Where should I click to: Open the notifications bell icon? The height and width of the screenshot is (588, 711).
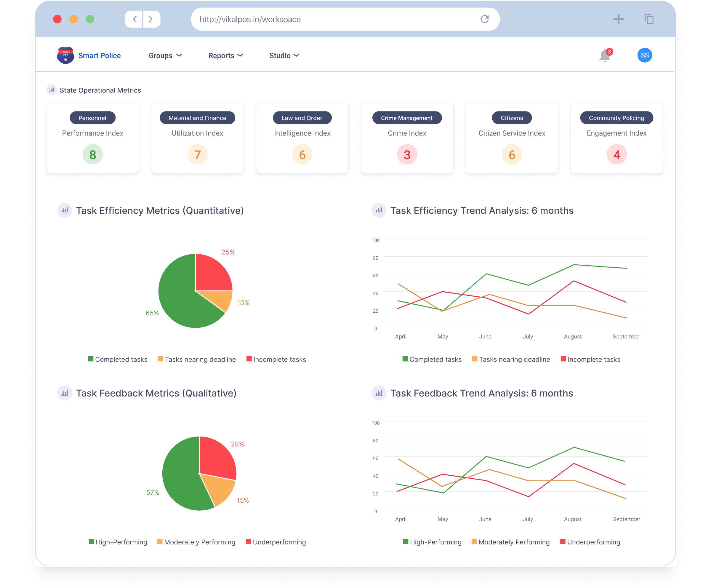point(604,56)
